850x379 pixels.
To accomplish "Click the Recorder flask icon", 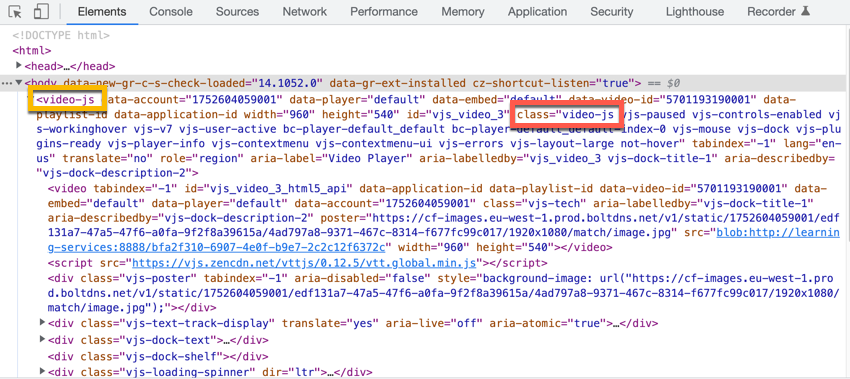I will click(x=806, y=11).
